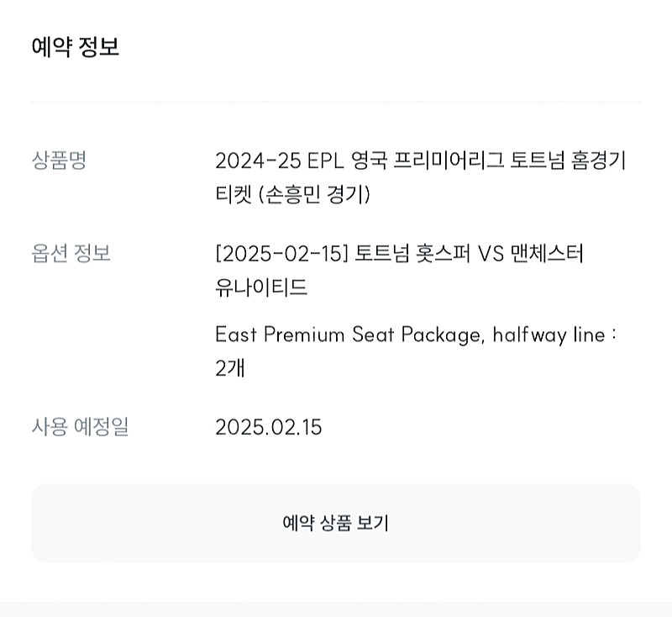
Task: Select the 2개 quantity text
Action: click(x=230, y=368)
